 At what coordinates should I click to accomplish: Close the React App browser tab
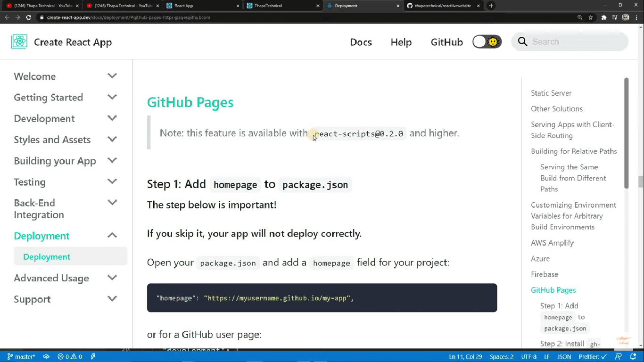pos(238,6)
